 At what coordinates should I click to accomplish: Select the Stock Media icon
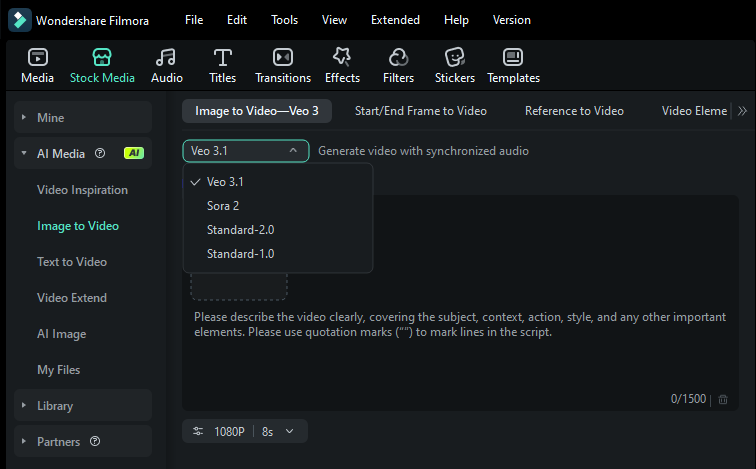tap(102, 57)
